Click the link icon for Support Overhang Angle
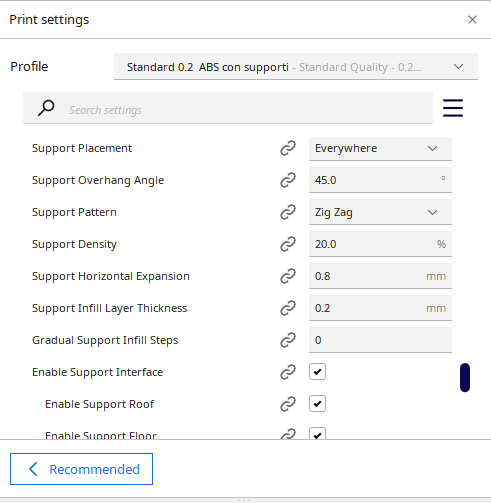491x503 pixels. tap(288, 180)
